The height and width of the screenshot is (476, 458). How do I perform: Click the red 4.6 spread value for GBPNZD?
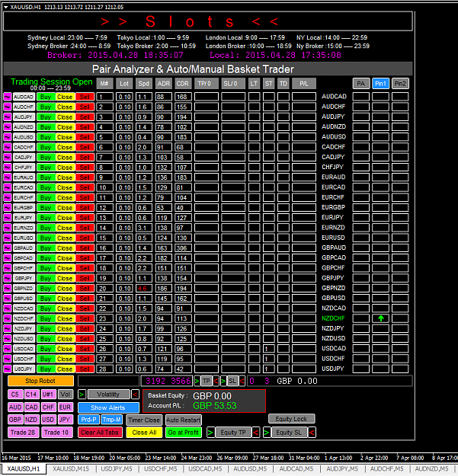(143, 289)
